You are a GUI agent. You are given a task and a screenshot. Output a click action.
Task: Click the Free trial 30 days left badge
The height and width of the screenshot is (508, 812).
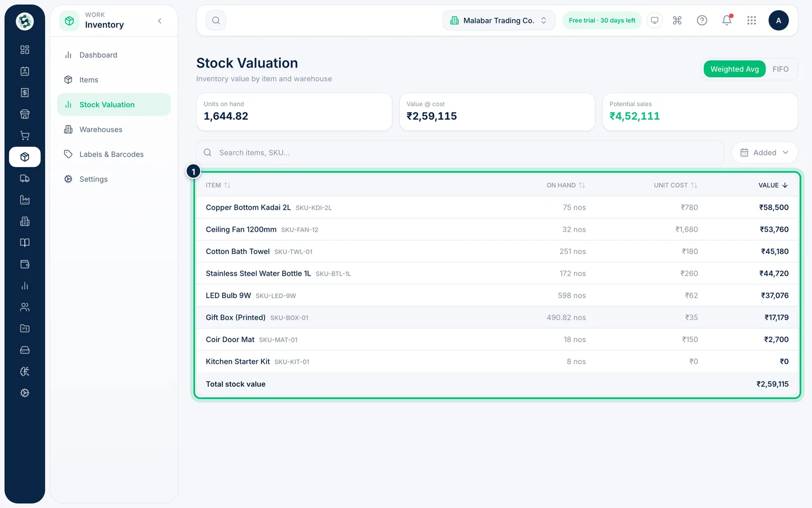(x=602, y=20)
